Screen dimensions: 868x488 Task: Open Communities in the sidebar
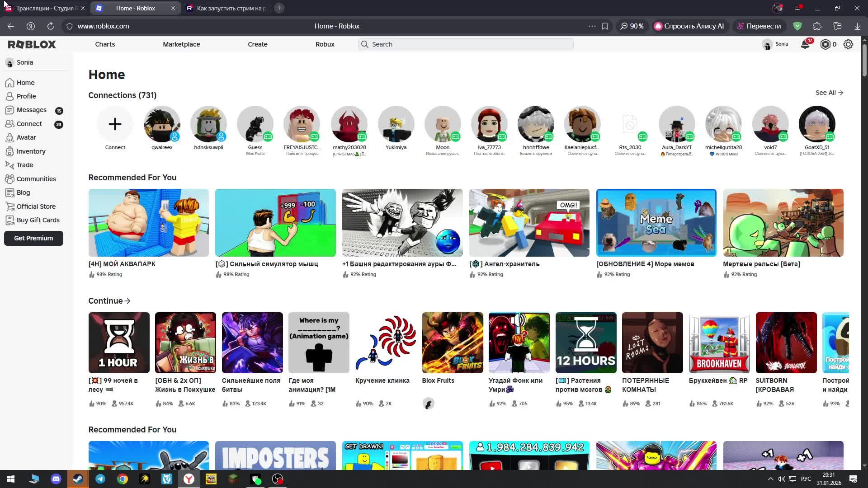[36, 179]
